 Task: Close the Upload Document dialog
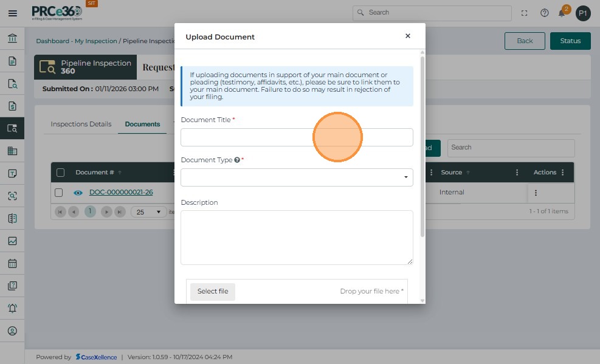407,36
